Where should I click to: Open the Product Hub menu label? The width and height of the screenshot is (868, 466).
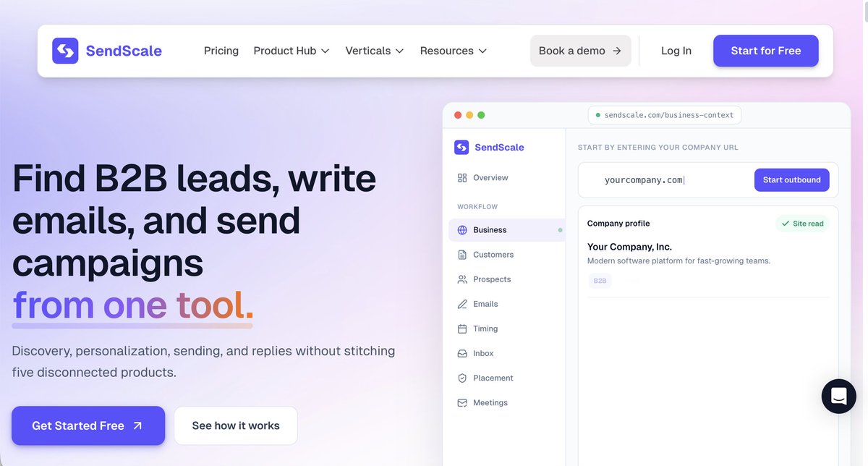[x=285, y=51]
